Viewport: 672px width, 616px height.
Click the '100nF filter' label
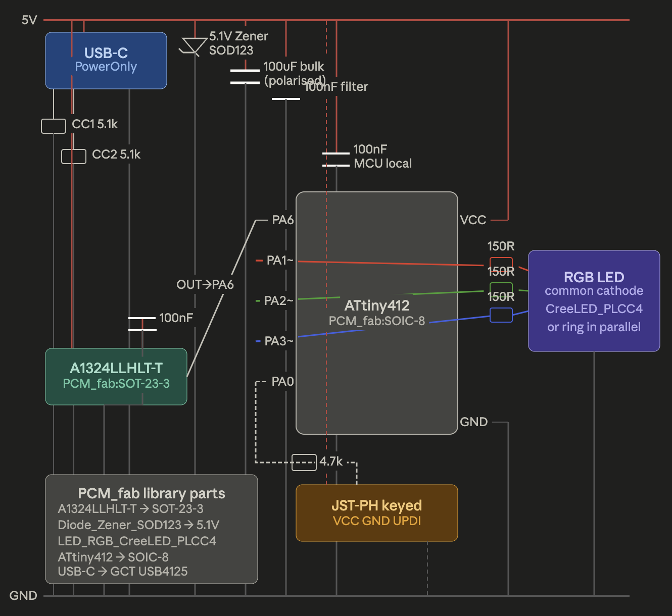(336, 87)
